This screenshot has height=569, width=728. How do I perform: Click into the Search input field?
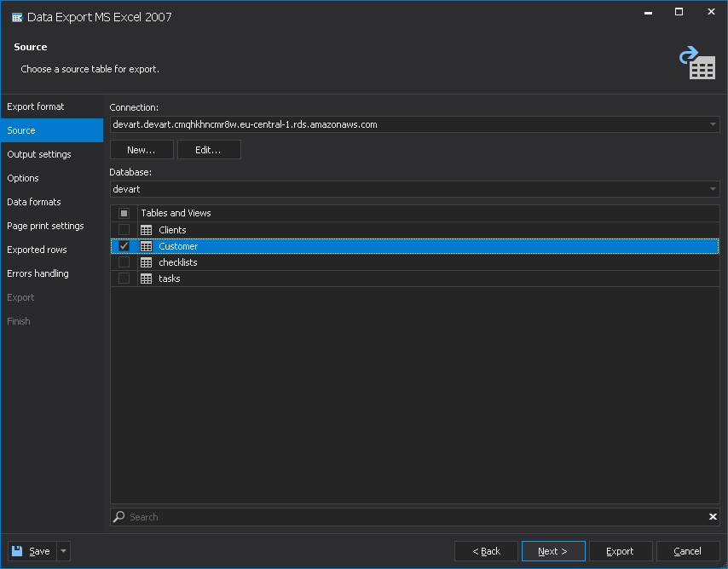415,517
